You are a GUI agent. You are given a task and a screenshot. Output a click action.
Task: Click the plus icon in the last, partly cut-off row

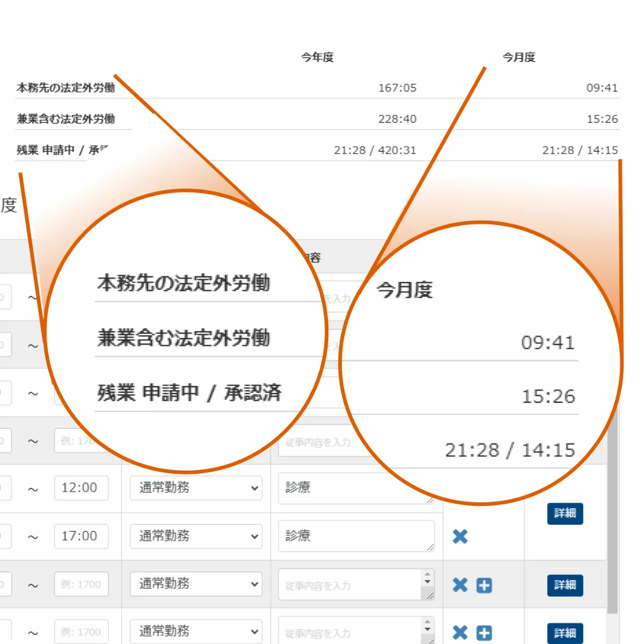[x=484, y=633]
